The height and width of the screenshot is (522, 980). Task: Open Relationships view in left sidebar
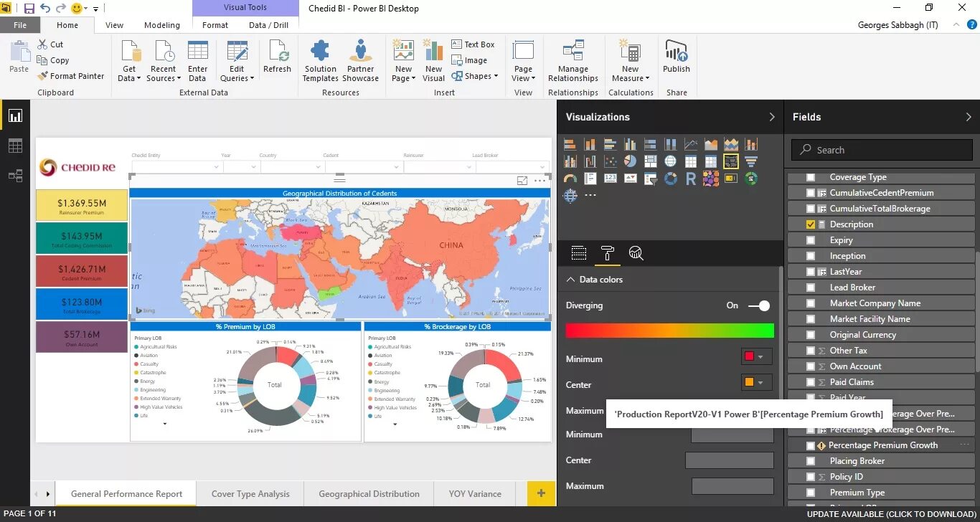pos(15,176)
